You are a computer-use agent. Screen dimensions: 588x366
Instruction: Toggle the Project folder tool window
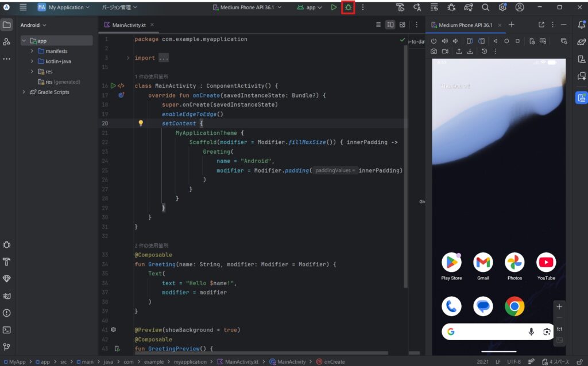tap(7, 25)
